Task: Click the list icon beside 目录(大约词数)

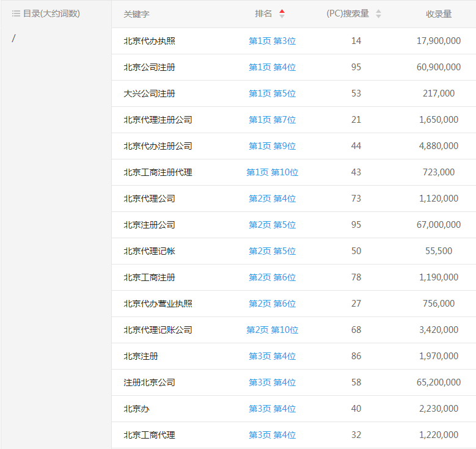Action: [x=16, y=13]
